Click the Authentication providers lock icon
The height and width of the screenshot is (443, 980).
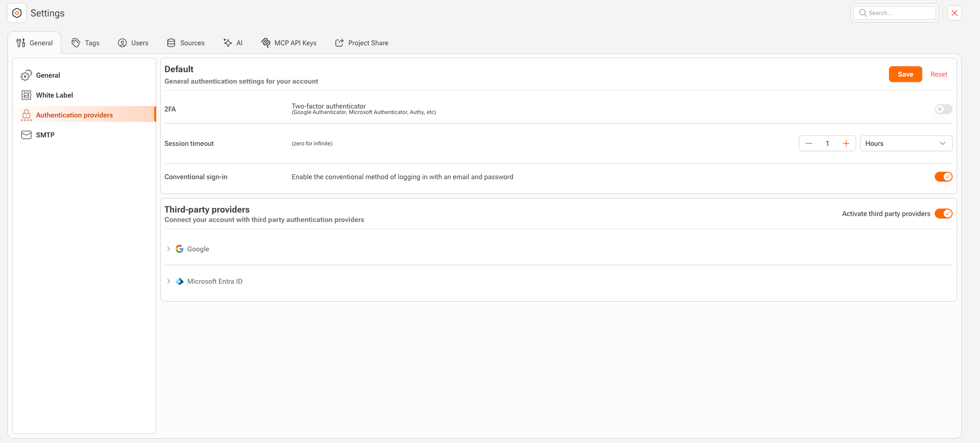26,115
